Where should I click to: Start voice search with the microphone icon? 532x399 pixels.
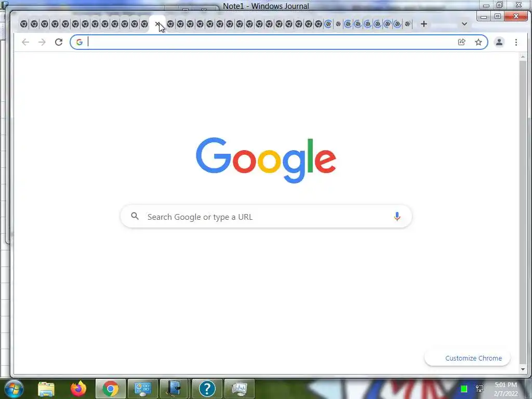point(397,217)
